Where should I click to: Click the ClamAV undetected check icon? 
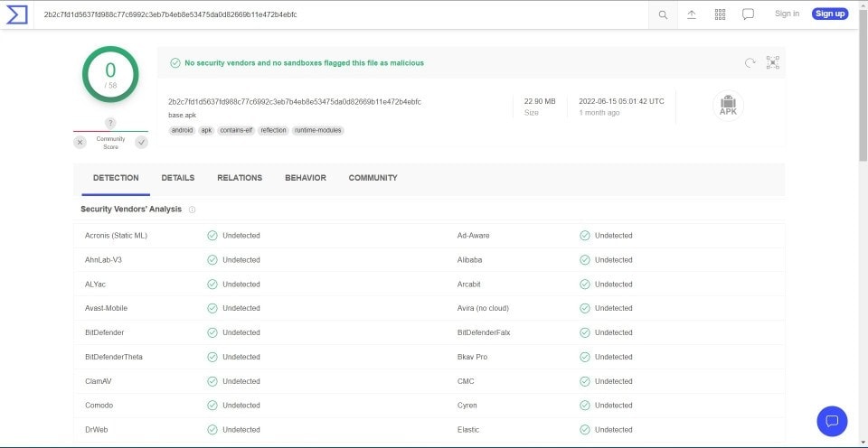212,381
